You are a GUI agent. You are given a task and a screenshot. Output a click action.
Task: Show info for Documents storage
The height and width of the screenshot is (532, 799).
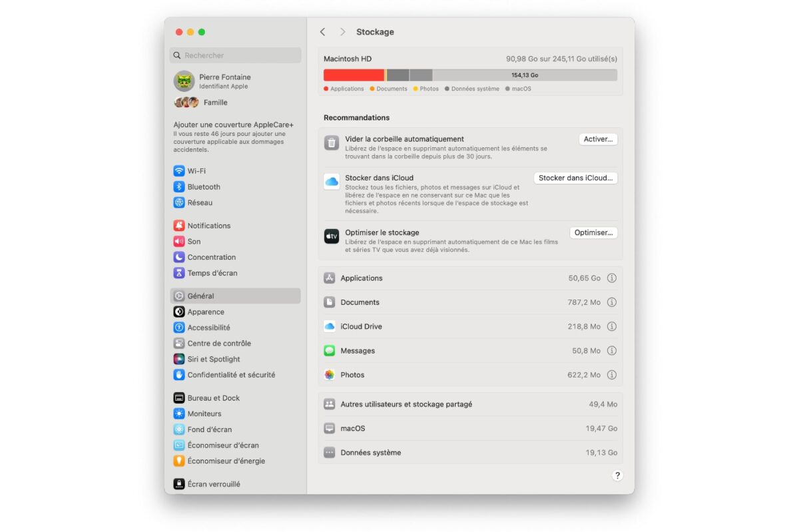tap(612, 302)
